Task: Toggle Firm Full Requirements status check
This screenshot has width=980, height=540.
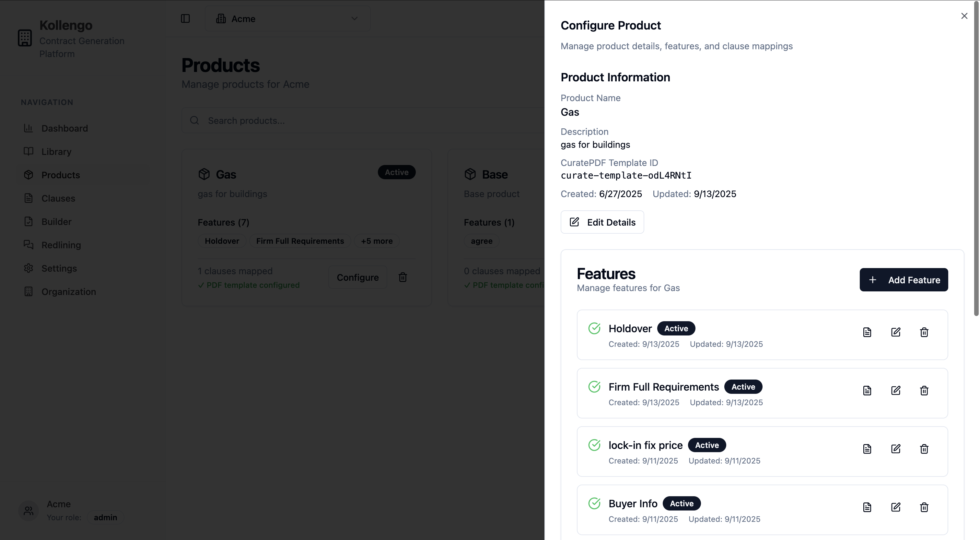Action: coord(594,387)
